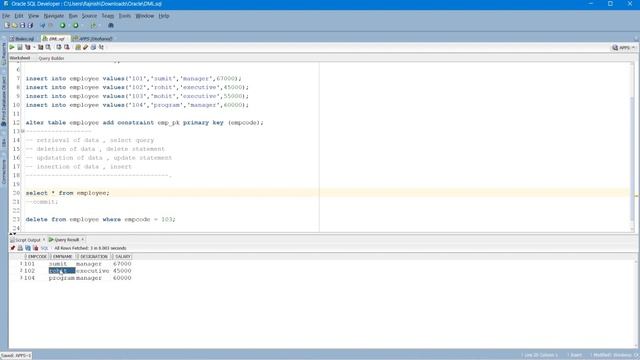This screenshot has height=360, width=640.
Task: Open the APPS connection dropdown
Action: [x=623, y=48]
